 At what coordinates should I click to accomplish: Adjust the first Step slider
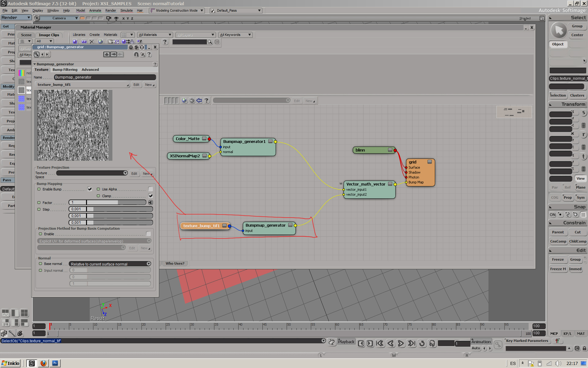coord(111,209)
